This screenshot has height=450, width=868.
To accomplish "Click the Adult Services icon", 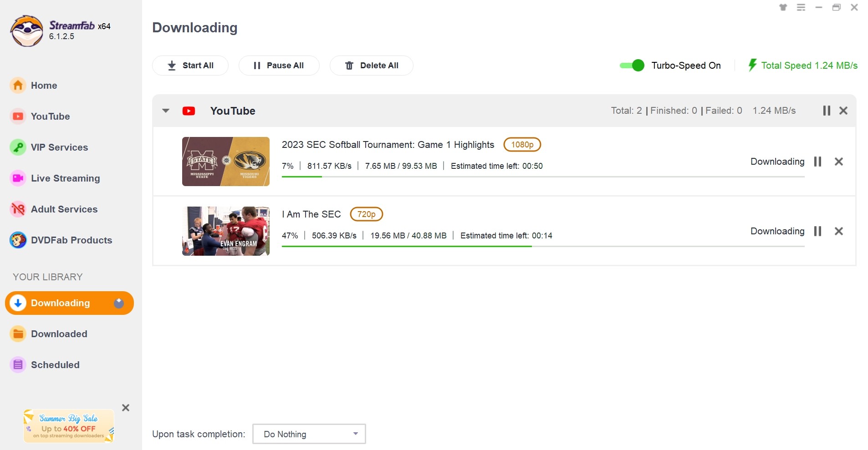I will [x=18, y=209].
